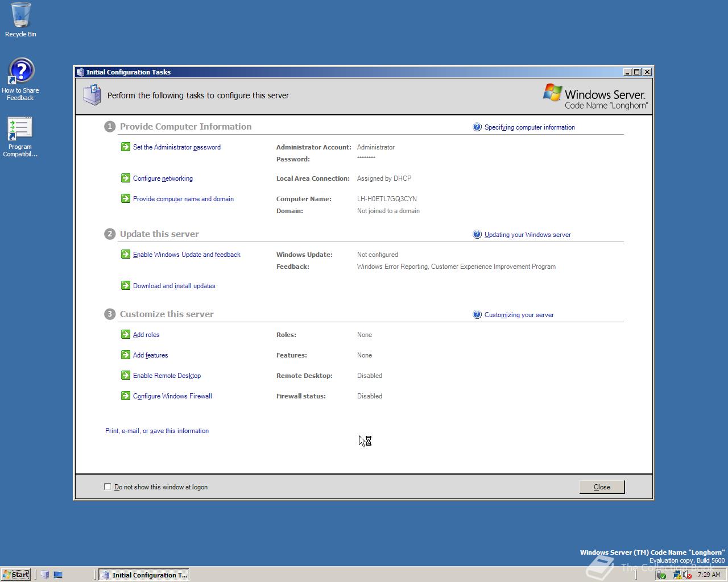Open 'Enable Windows Update and feedback'
Image resolution: width=728 pixels, height=582 pixels.
[187, 255]
